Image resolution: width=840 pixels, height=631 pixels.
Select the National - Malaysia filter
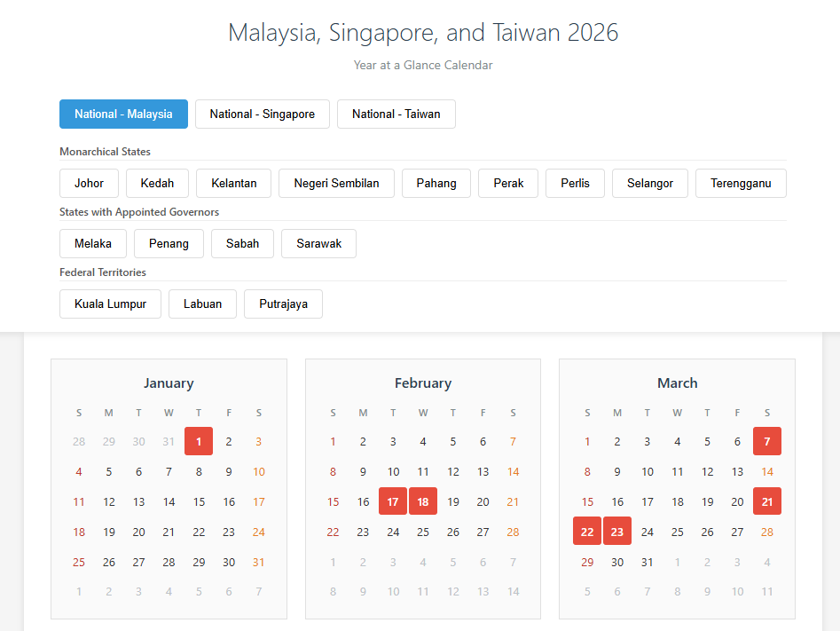tap(123, 114)
